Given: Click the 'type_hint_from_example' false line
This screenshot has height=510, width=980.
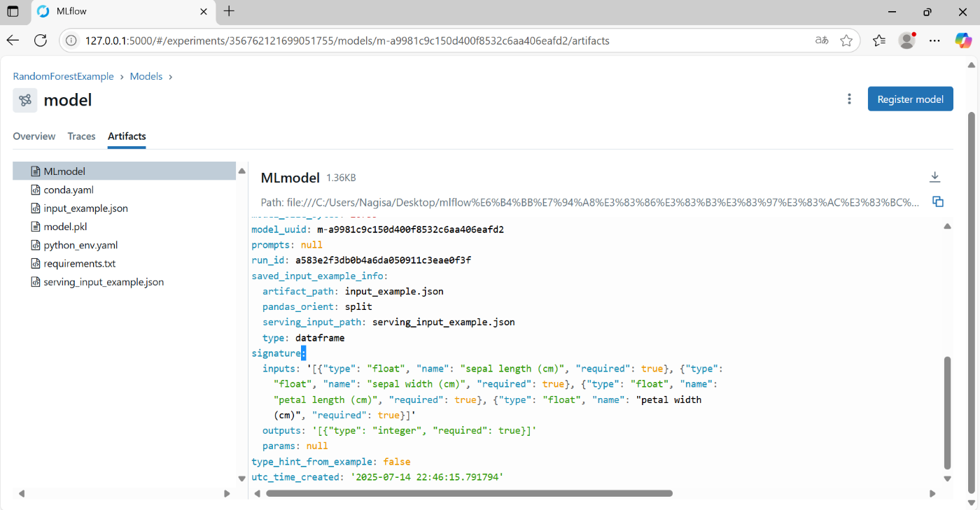Looking at the screenshot, I should tap(331, 462).
